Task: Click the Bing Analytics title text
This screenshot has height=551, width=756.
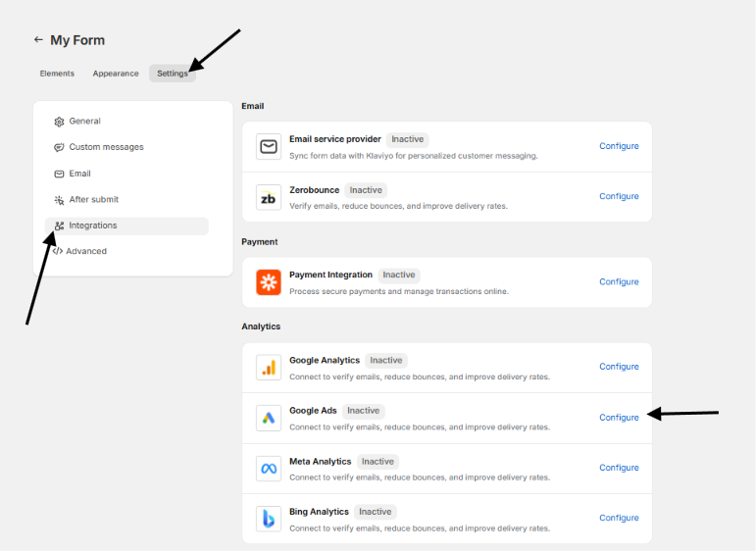Action: click(319, 512)
